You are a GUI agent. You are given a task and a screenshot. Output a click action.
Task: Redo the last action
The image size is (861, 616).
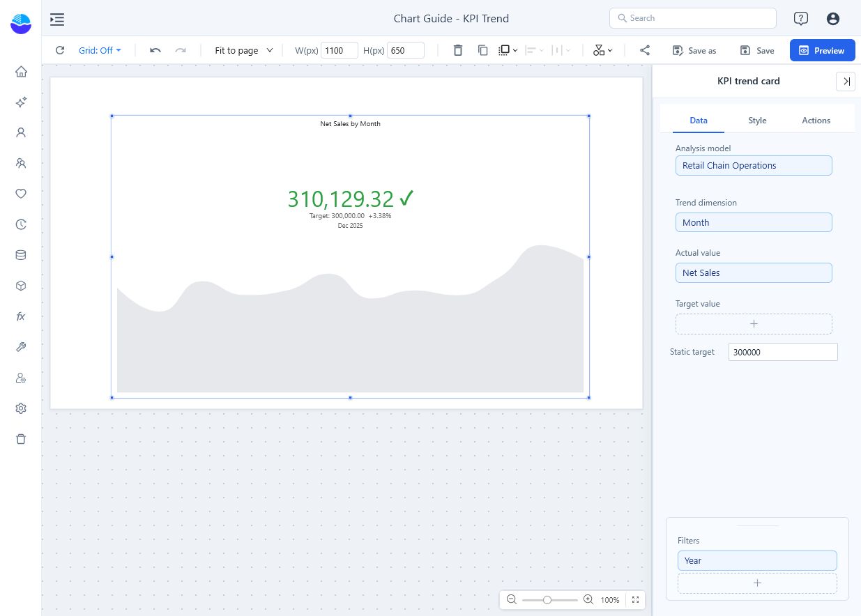[181, 50]
